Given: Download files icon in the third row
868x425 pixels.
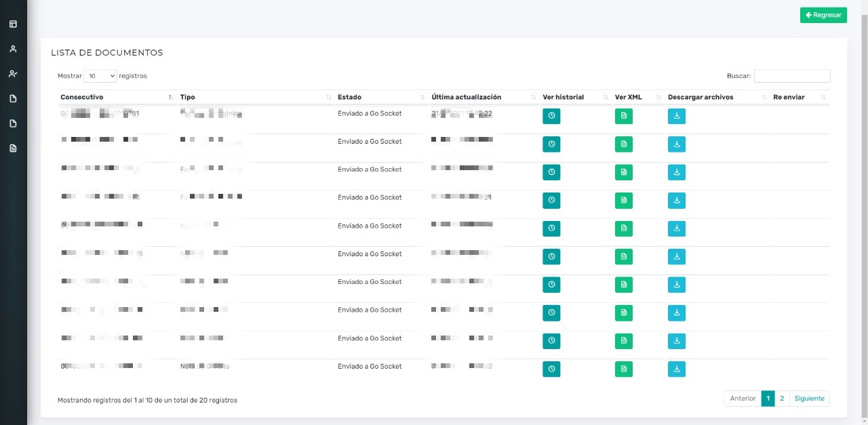Looking at the screenshot, I should click(677, 172).
